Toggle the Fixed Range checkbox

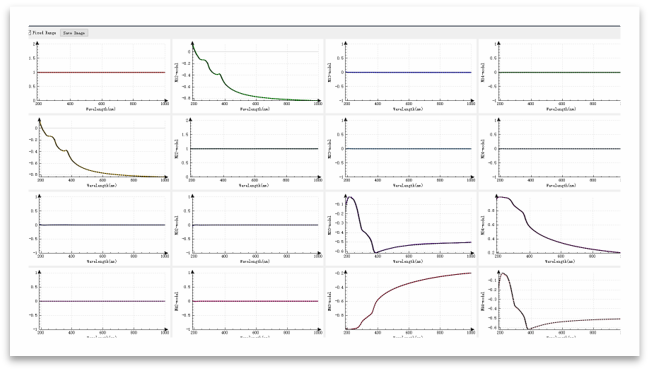(x=30, y=33)
